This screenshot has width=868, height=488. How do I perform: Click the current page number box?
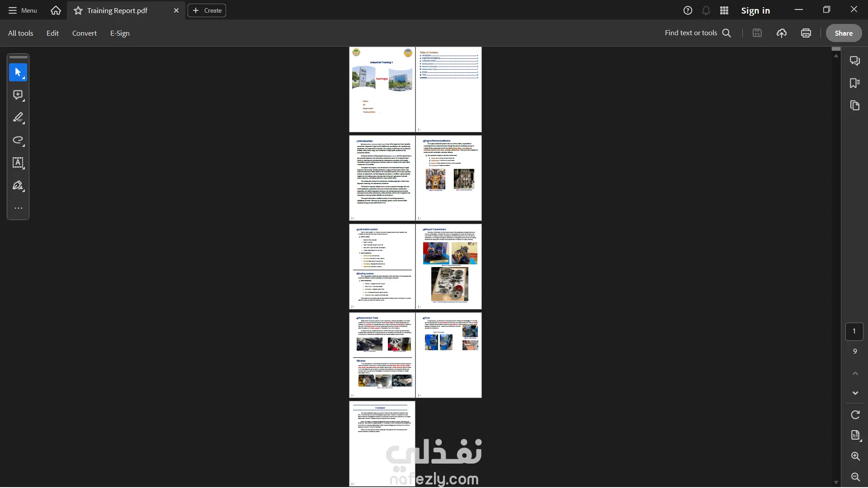[854, 331]
